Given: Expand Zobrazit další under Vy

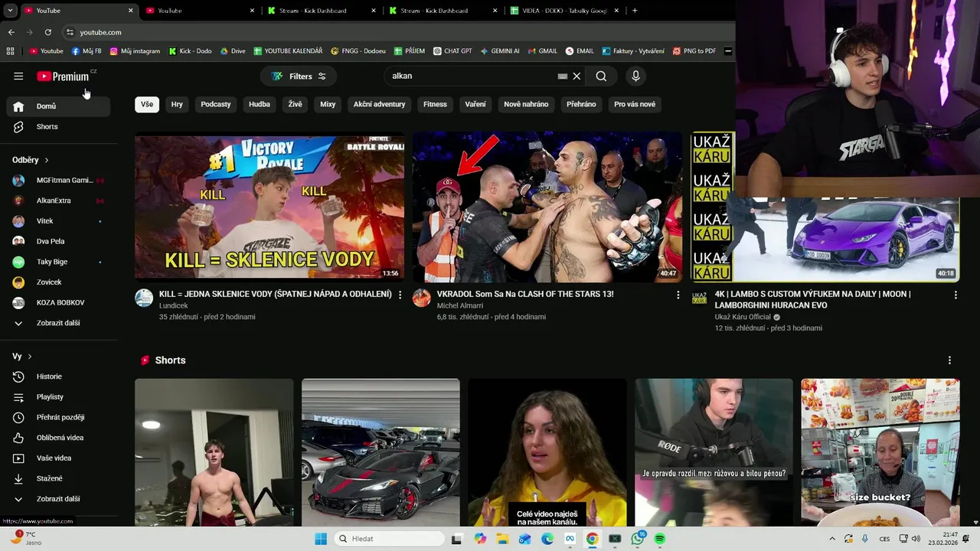Looking at the screenshot, I should point(58,499).
